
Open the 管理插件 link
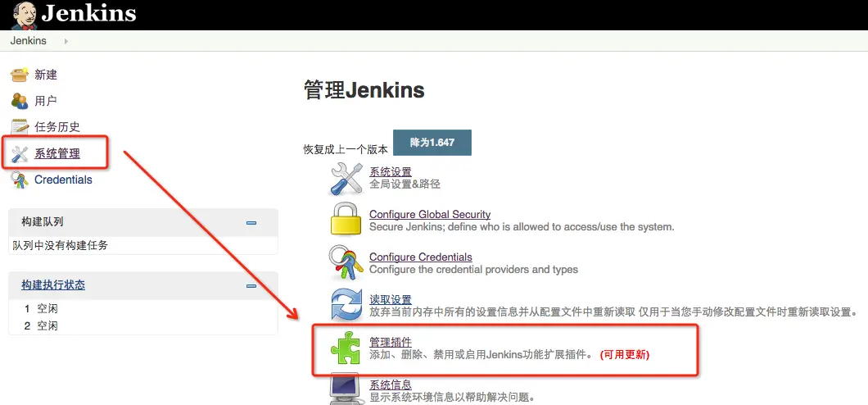(x=391, y=343)
